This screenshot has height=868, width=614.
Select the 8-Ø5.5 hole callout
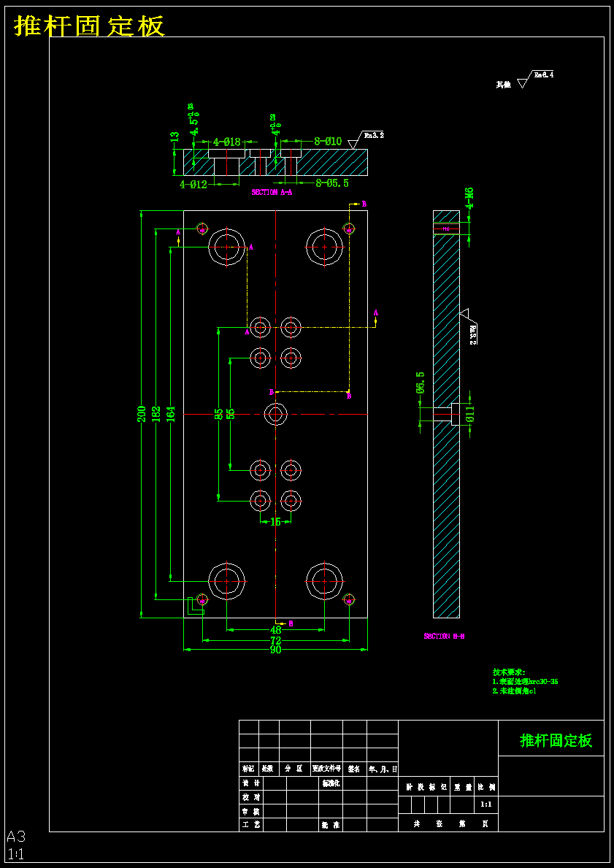[x=332, y=183]
